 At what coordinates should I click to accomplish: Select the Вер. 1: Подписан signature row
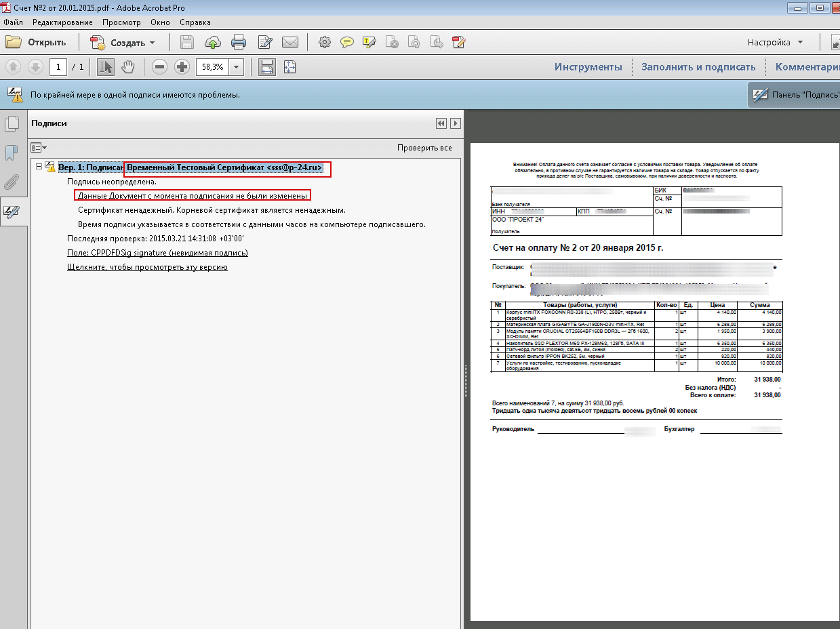[x=191, y=167]
